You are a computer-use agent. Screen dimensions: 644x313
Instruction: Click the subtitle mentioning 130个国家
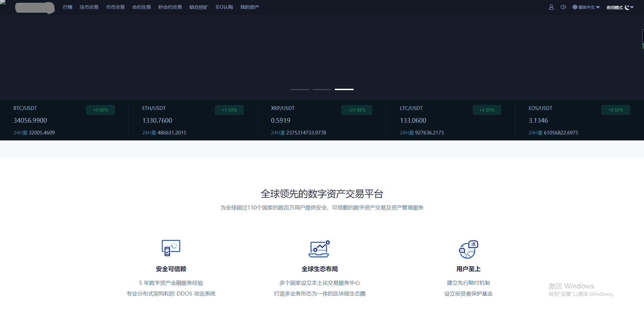(x=322, y=208)
